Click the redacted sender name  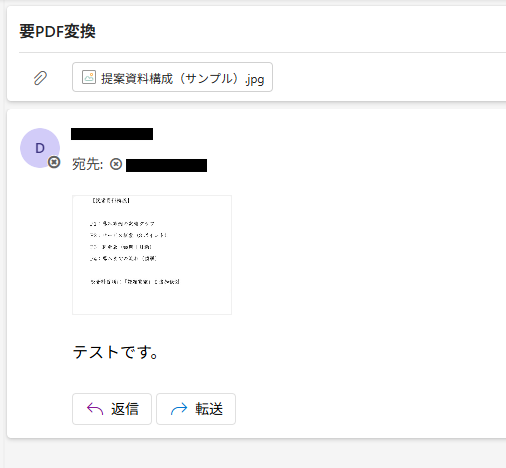click(x=112, y=134)
